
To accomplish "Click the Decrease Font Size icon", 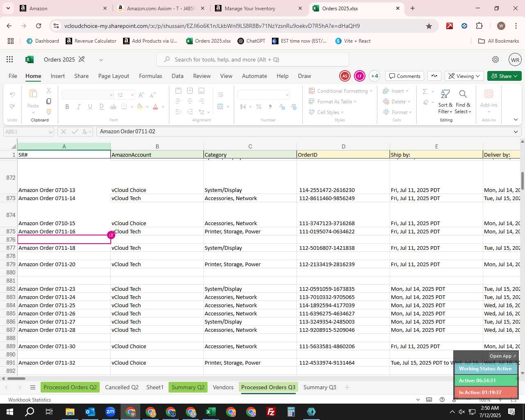I will (153, 95).
